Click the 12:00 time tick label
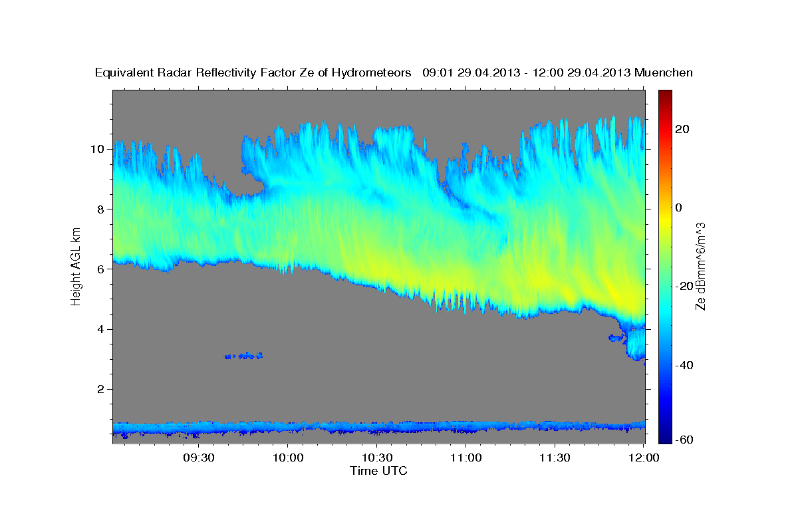This screenshot has height=532, width=798. pos(643,458)
